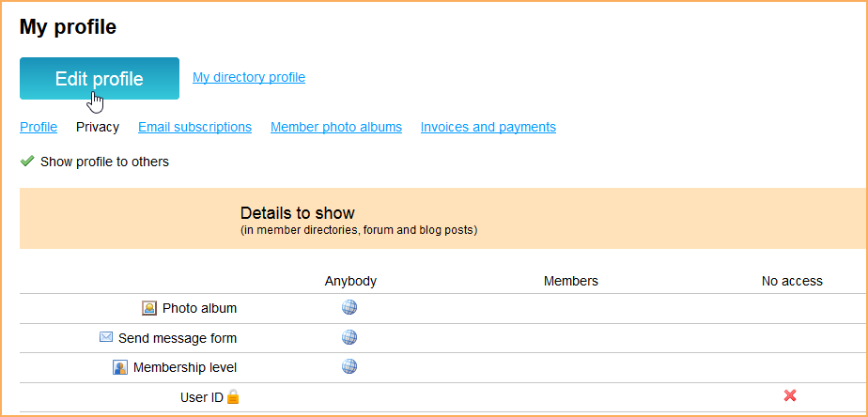
Task: Click the globe icon for Send message form
Action: [349, 337]
